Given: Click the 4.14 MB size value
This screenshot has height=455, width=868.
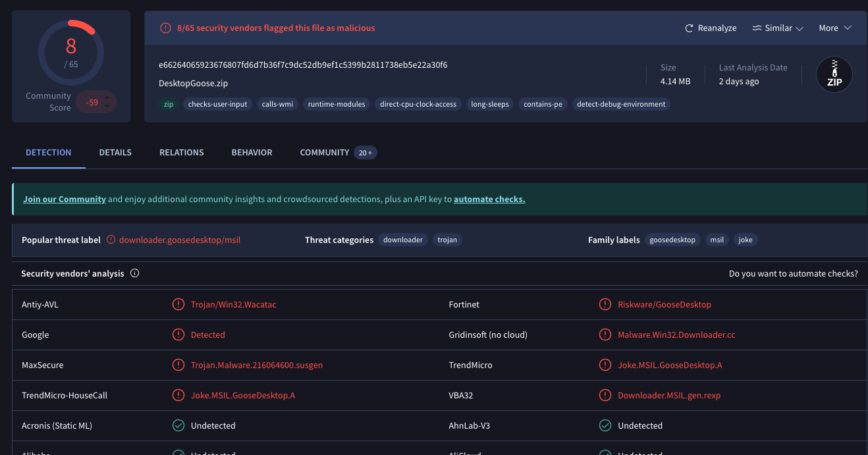Looking at the screenshot, I should point(675,81).
